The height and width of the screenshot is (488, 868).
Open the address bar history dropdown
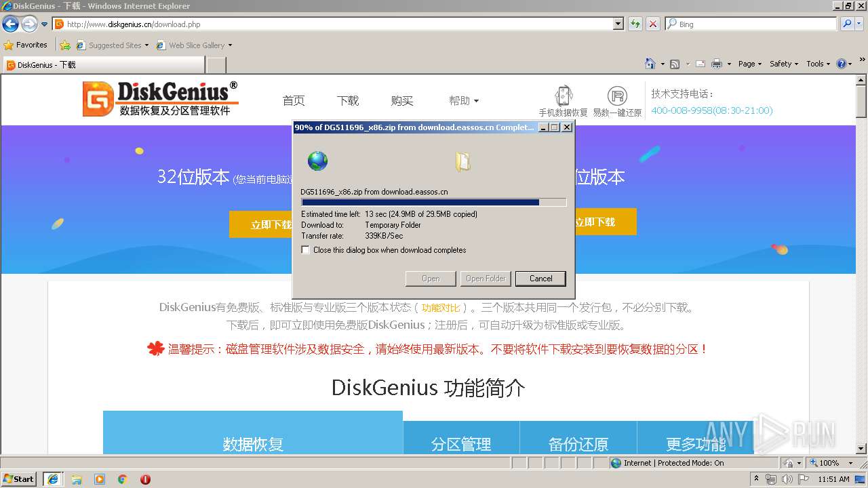tap(618, 24)
